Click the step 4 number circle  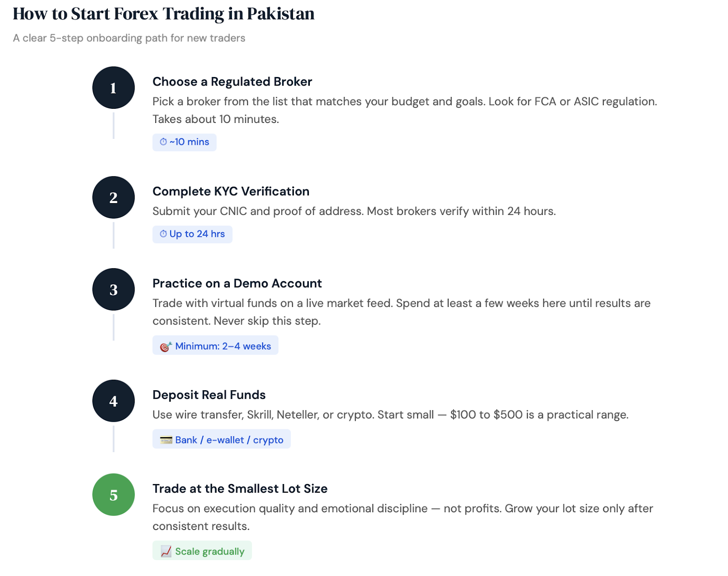pyautogui.click(x=113, y=401)
